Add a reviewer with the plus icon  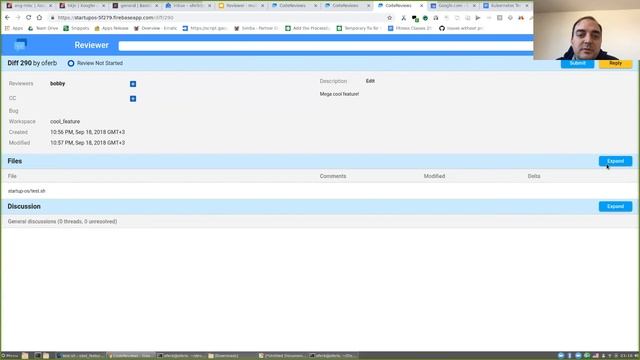click(x=133, y=84)
